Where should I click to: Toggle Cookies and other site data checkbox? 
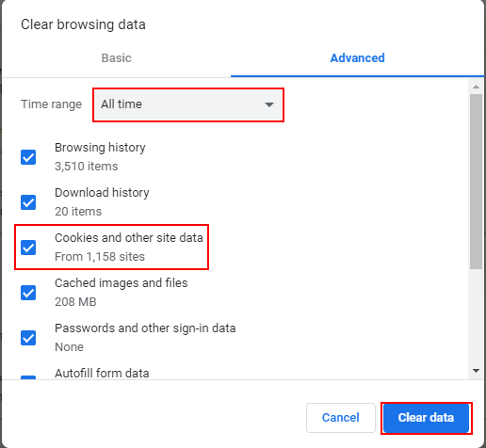[x=28, y=248]
